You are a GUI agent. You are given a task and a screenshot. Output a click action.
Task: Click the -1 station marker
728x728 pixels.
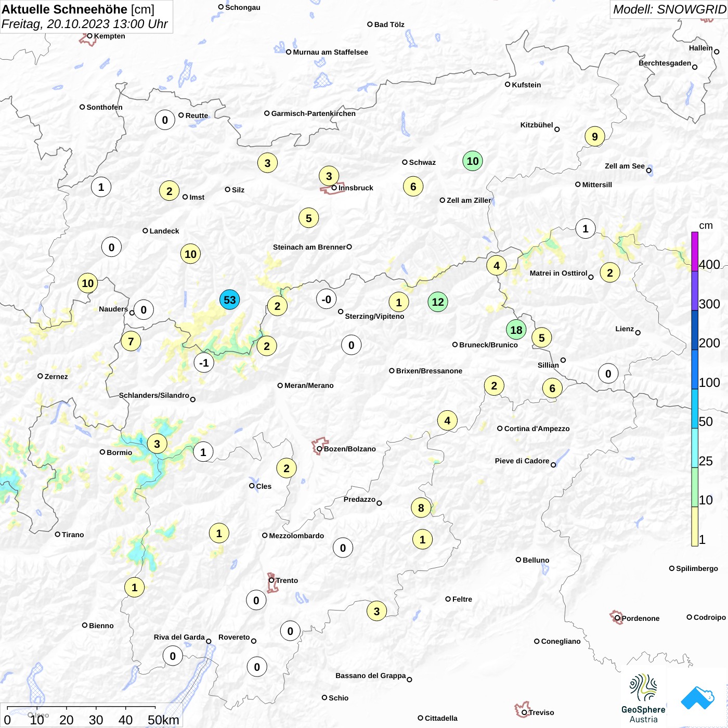[x=204, y=362]
